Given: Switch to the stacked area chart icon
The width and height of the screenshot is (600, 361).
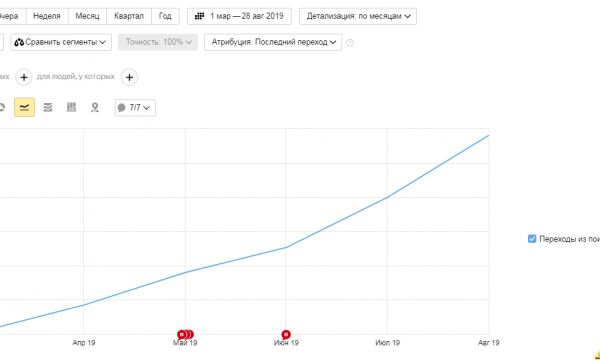Looking at the screenshot, I should coord(48,108).
